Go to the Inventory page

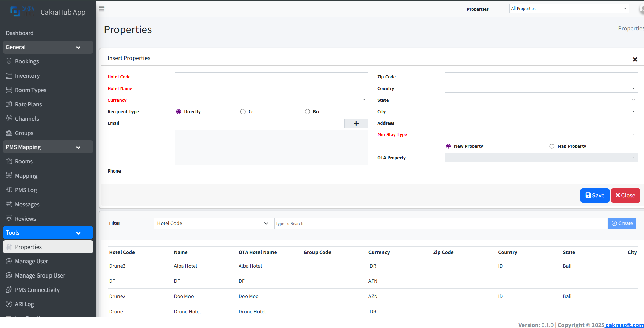(x=27, y=76)
